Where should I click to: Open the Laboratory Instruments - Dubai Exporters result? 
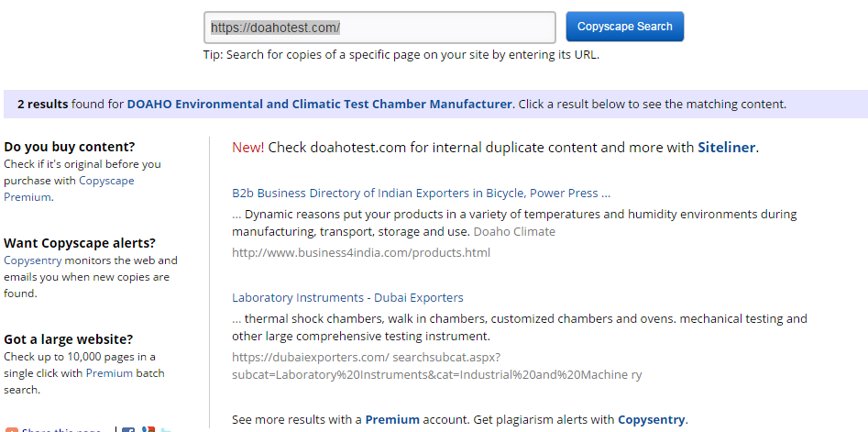[347, 297]
